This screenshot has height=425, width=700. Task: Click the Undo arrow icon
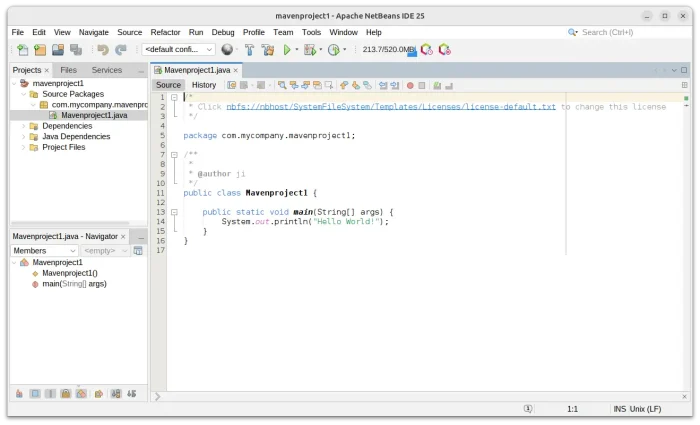[x=103, y=50]
